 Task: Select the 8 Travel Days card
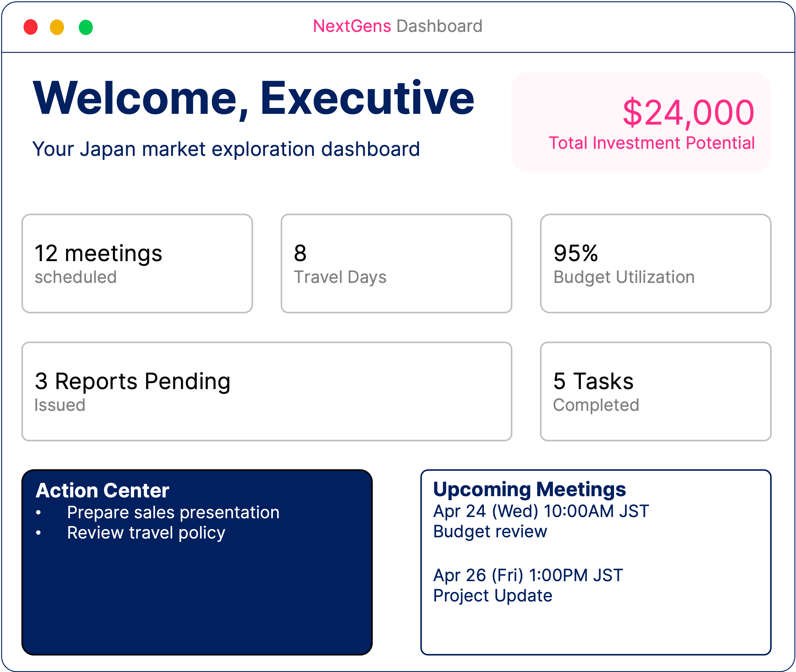click(396, 264)
